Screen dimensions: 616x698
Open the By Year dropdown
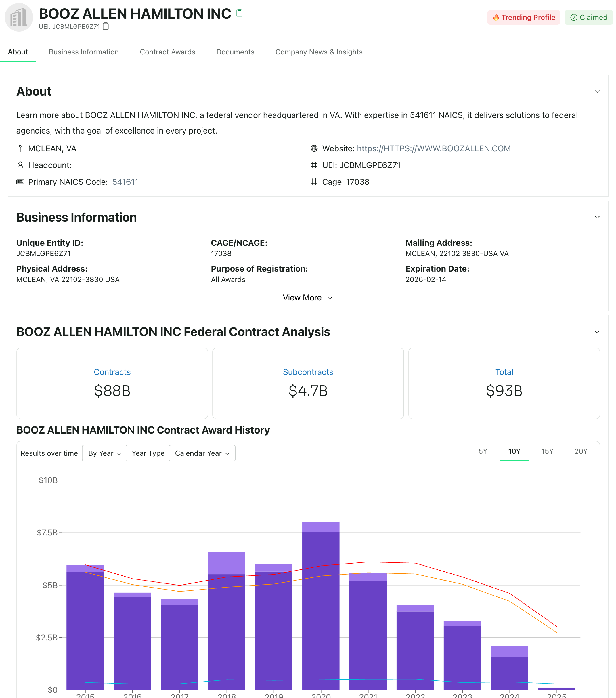pyautogui.click(x=104, y=453)
